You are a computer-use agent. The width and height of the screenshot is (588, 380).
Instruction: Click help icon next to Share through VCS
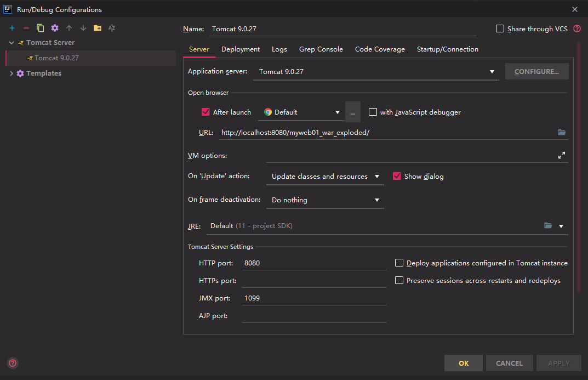pyautogui.click(x=577, y=29)
